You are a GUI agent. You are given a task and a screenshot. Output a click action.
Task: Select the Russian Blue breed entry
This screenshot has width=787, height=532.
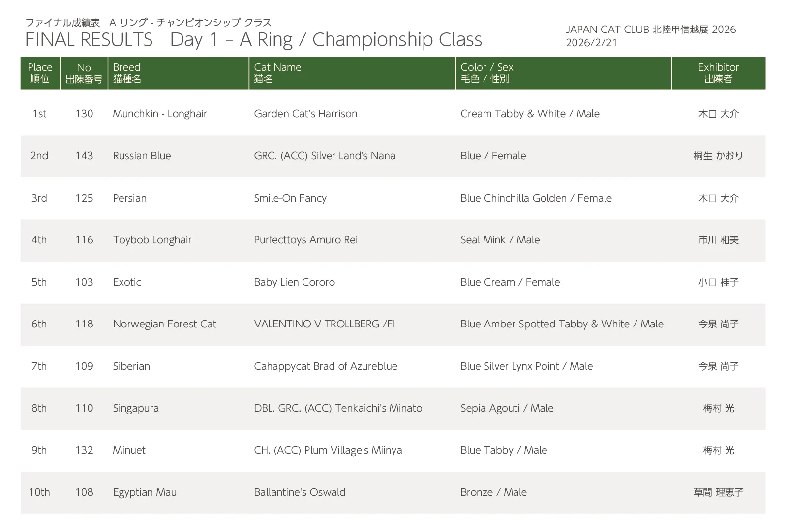pyautogui.click(x=142, y=156)
